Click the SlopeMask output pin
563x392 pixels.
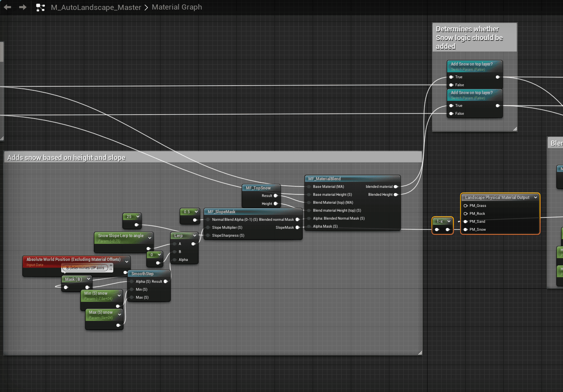[x=298, y=228]
